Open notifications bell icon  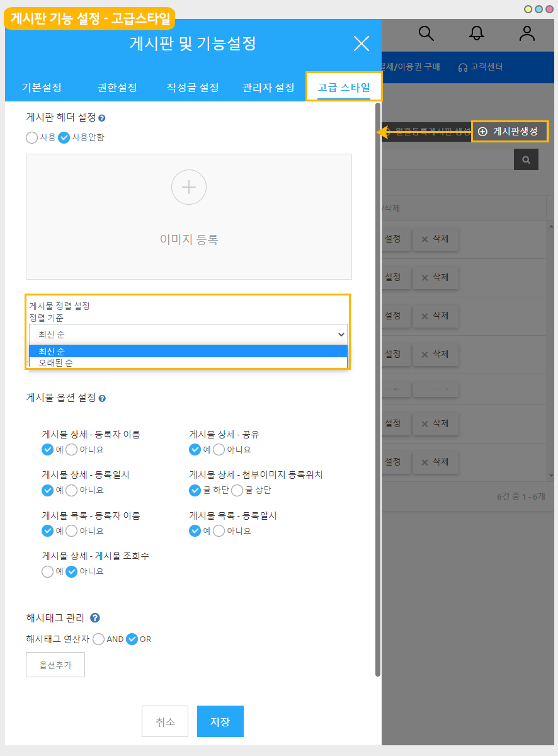[477, 34]
